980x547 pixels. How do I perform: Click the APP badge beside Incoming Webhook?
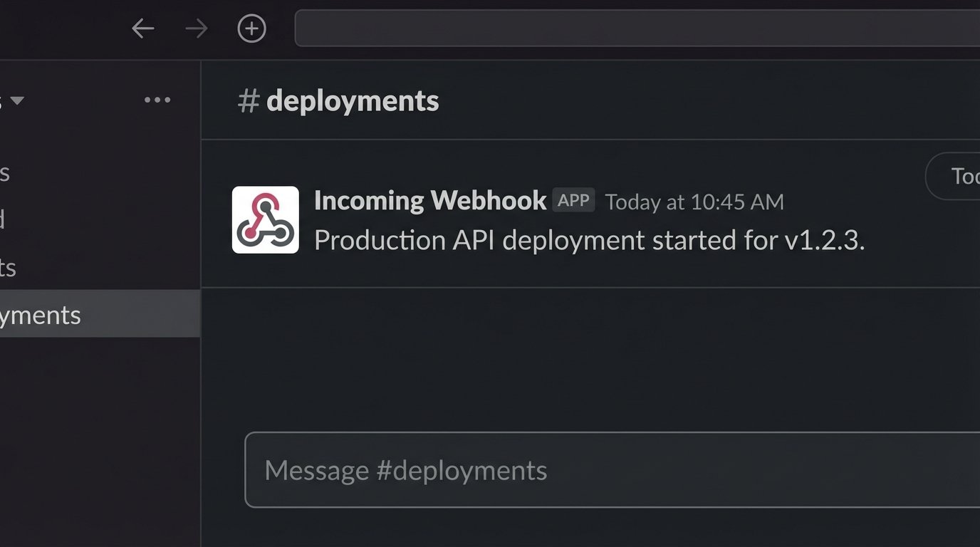click(574, 200)
